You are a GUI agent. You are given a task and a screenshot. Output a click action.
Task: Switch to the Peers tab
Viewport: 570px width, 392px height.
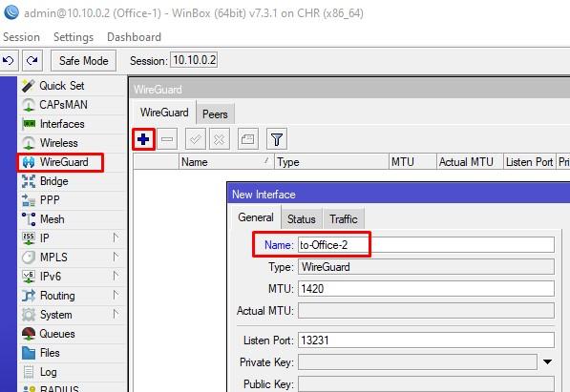click(x=215, y=114)
